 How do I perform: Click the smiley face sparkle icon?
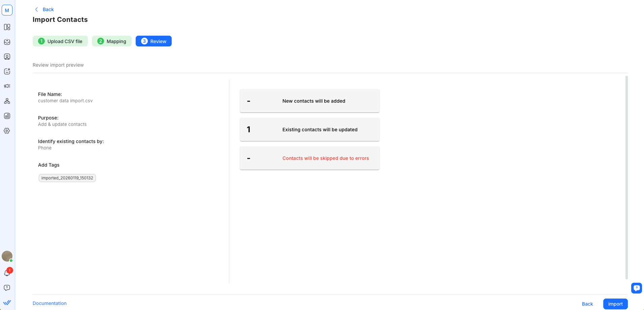click(x=7, y=71)
